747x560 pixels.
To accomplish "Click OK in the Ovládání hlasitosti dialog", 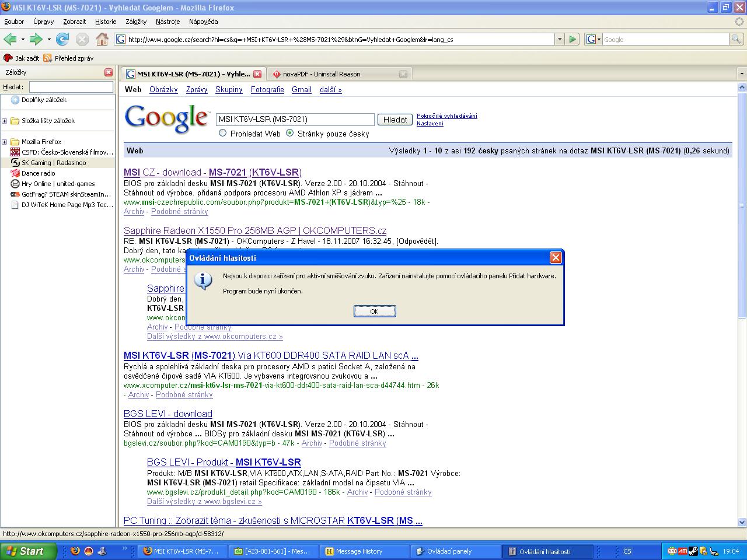I will (375, 311).
